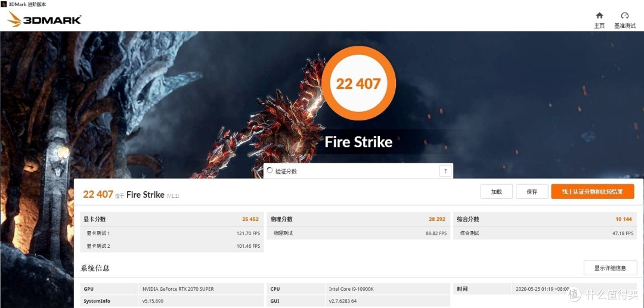Click the 47.18 FPS value

(x=623, y=234)
